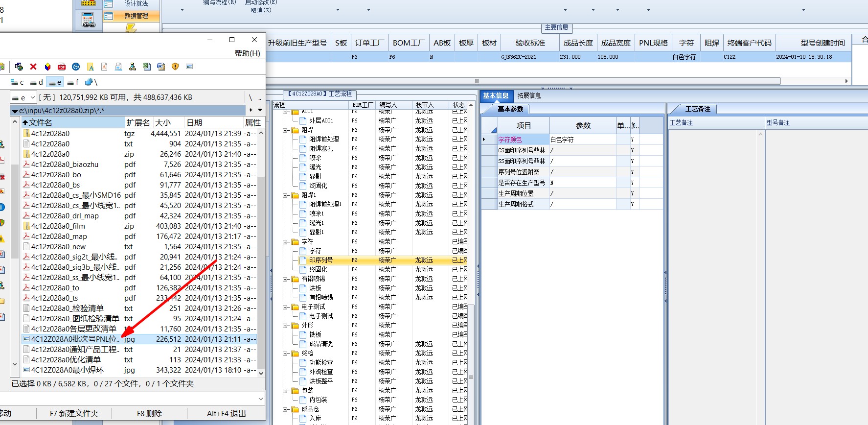Screen dimensions: 868x425
Task: Open favorites asterisk button in path bar
Action: coord(251,111)
